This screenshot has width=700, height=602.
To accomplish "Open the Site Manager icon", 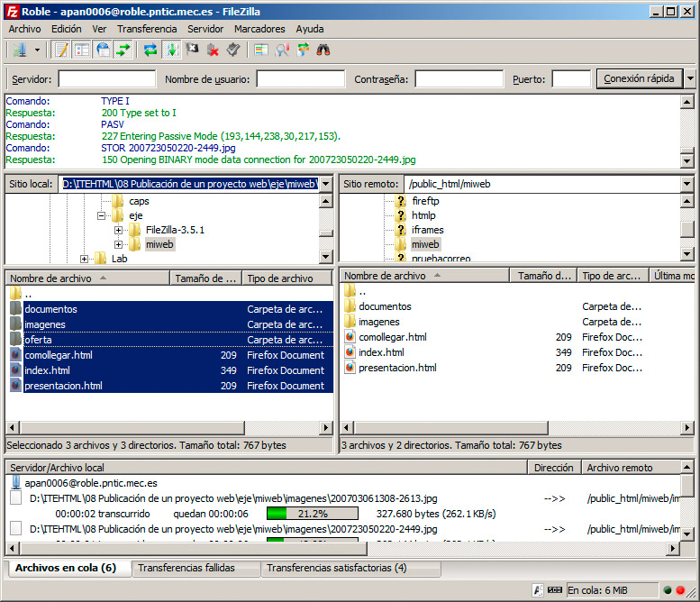I will point(19,50).
